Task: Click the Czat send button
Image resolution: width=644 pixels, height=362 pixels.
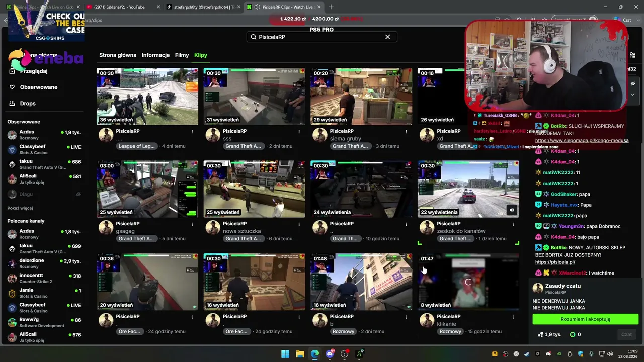Action: (626, 334)
